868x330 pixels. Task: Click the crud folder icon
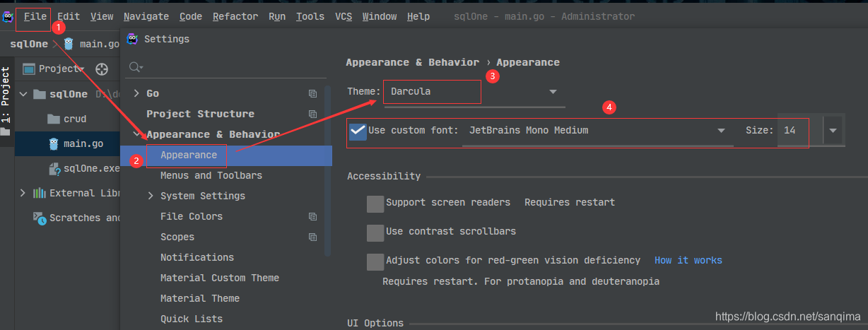click(x=53, y=119)
